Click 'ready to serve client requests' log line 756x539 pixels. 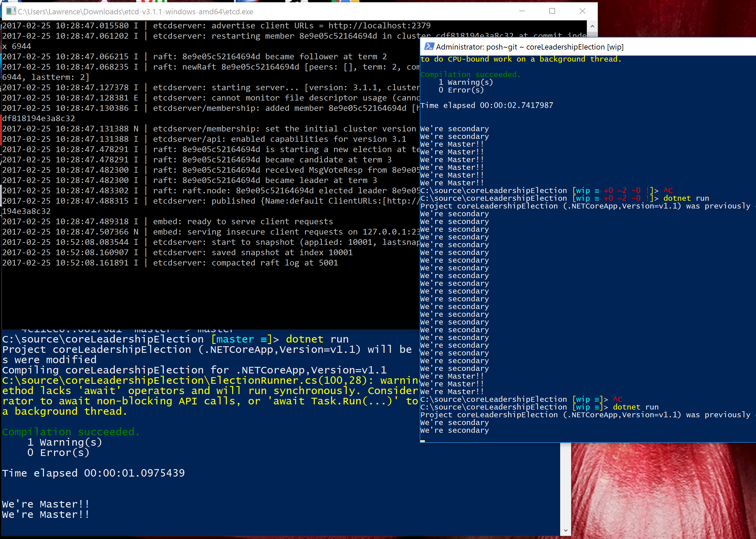(x=260, y=222)
